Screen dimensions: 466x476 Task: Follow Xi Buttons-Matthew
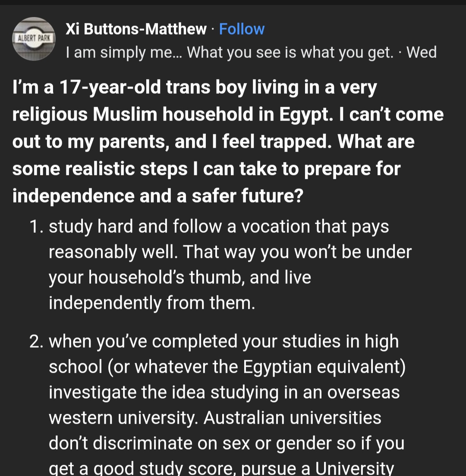point(242,29)
